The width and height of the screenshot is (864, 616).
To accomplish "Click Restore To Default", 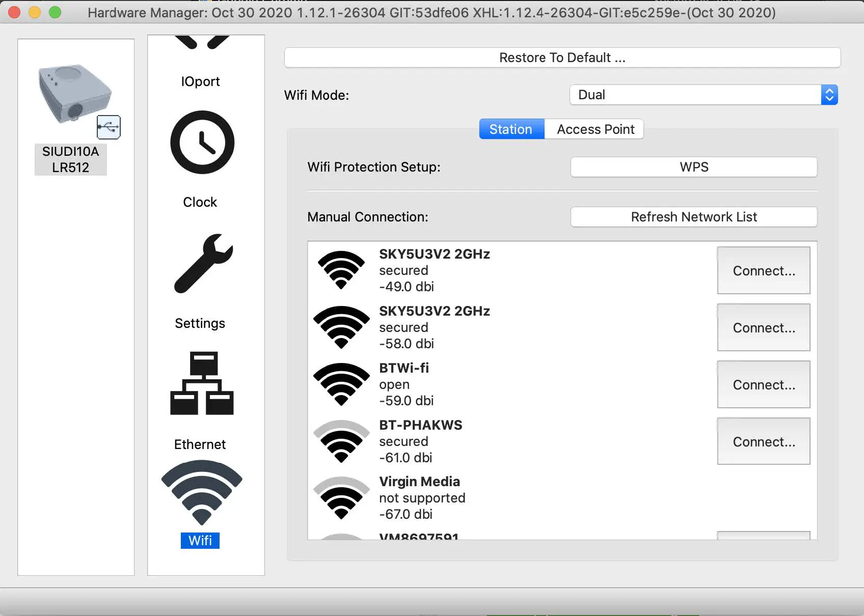I will click(561, 58).
